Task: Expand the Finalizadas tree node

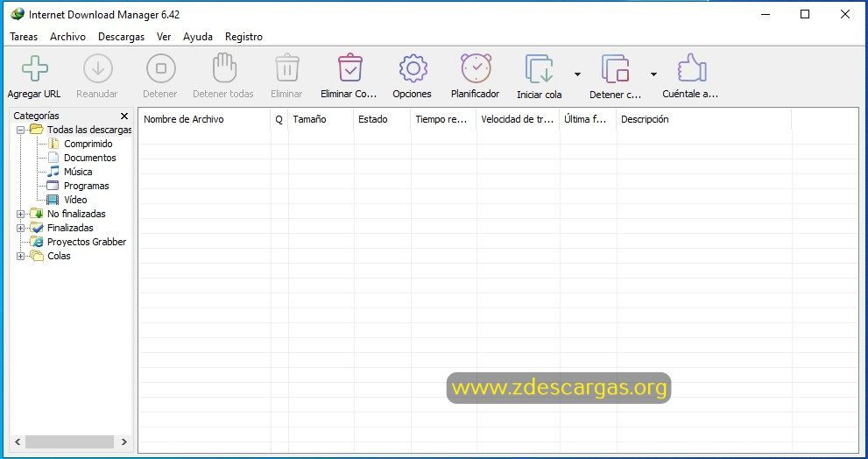Action: pos(20,228)
